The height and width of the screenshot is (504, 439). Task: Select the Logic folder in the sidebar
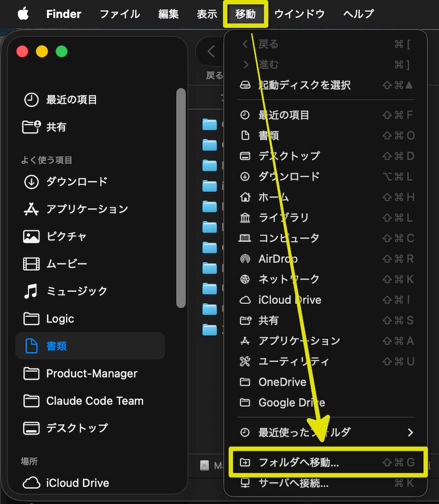pos(91,319)
